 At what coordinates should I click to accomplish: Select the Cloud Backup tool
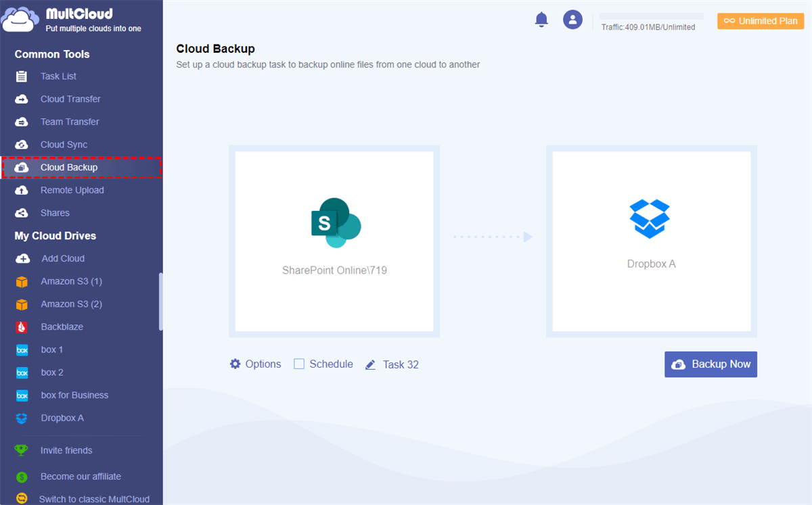(81, 168)
